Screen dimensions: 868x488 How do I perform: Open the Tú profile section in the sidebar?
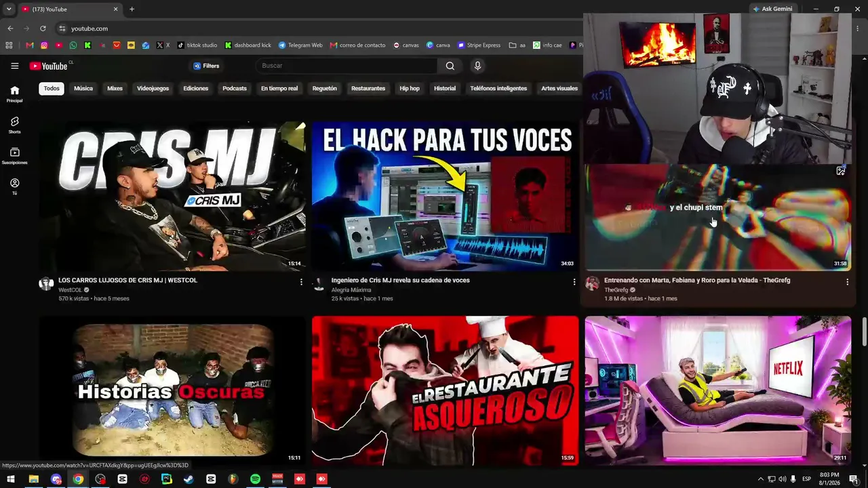pos(14,186)
